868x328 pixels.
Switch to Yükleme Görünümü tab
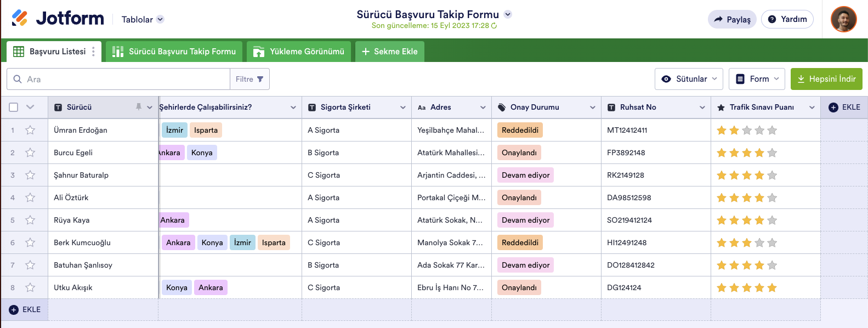tap(299, 52)
